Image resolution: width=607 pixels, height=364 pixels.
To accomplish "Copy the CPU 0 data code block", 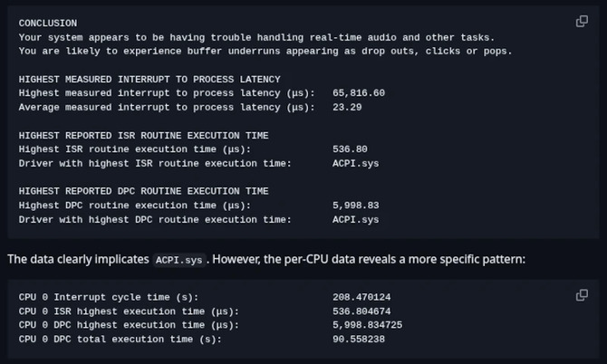I will point(583,295).
